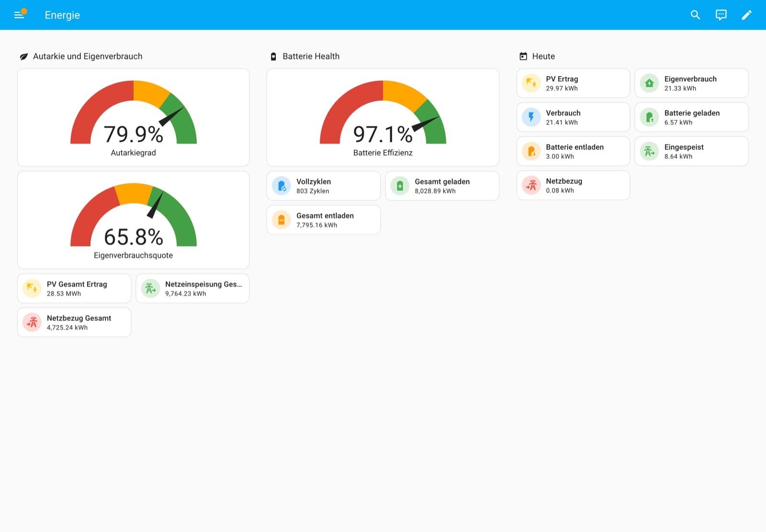Open the PV Gesamt Ertrag tile
The height and width of the screenshot is (532, 766).
click(x=74, y=288)
